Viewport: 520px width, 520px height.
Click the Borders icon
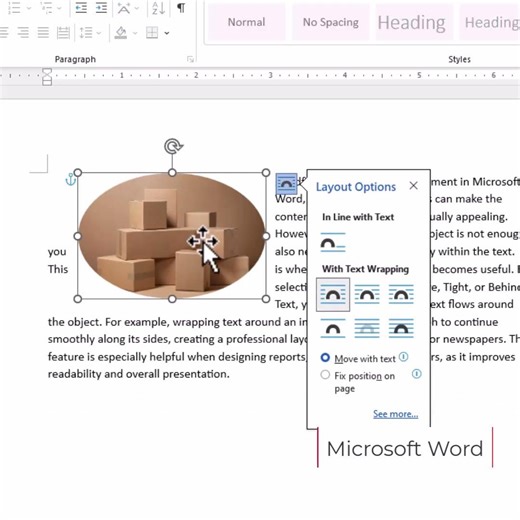pyautogui.click(x=152, y=33)
